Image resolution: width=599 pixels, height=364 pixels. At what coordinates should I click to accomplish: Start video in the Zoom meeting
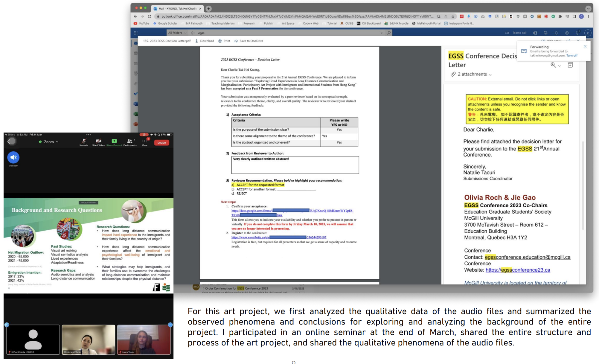pyautogui.click(x=98, y=142)
